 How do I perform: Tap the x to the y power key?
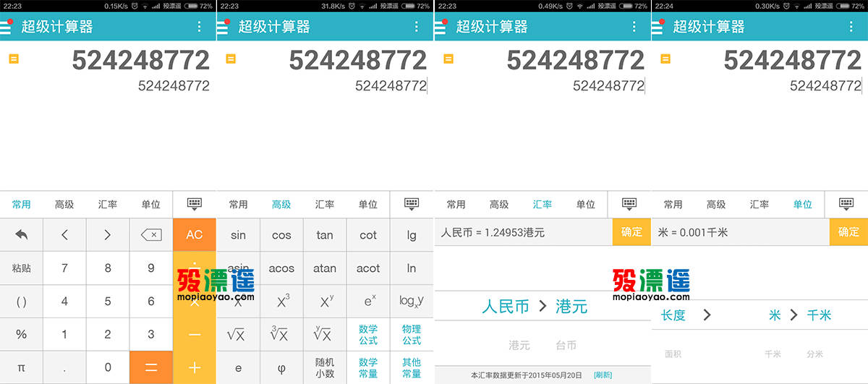325,302
